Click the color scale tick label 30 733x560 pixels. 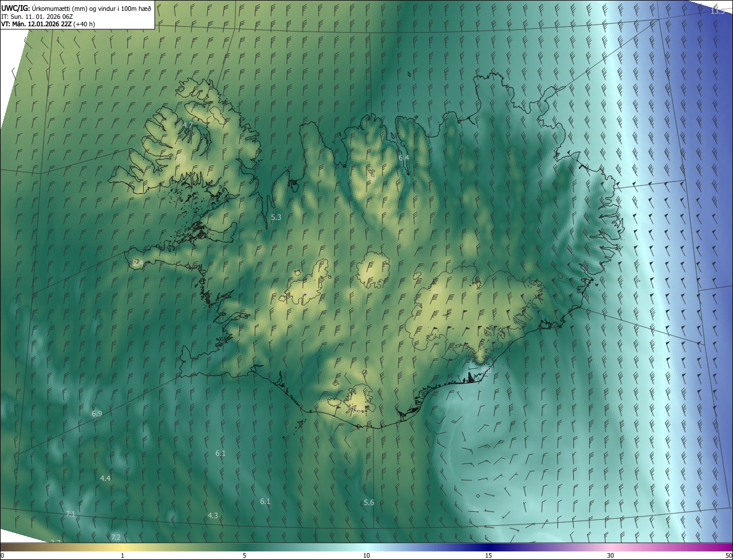(610, 555)
